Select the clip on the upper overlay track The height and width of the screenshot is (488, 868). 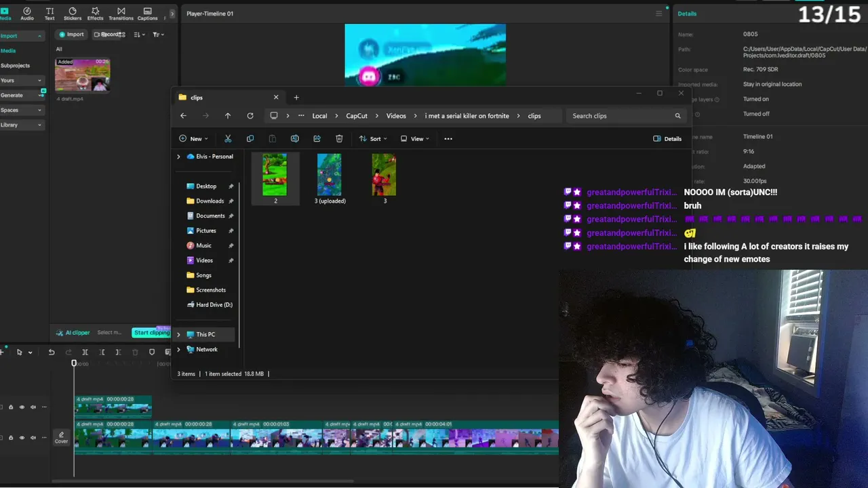[x=113, y=406]
